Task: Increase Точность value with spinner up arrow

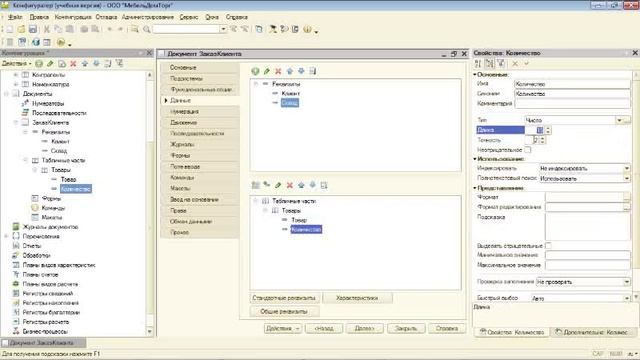Action: (542, 138)
